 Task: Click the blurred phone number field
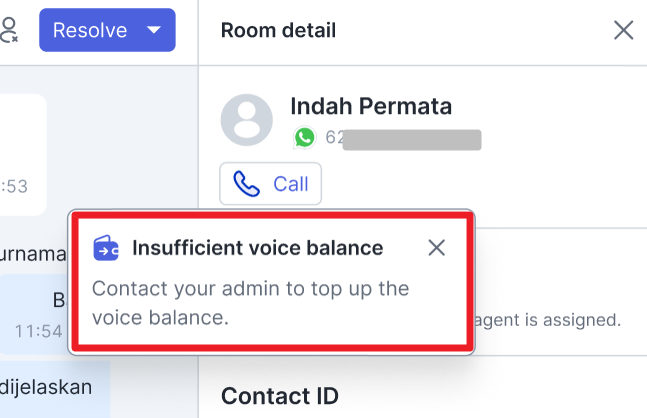point(404,138)
